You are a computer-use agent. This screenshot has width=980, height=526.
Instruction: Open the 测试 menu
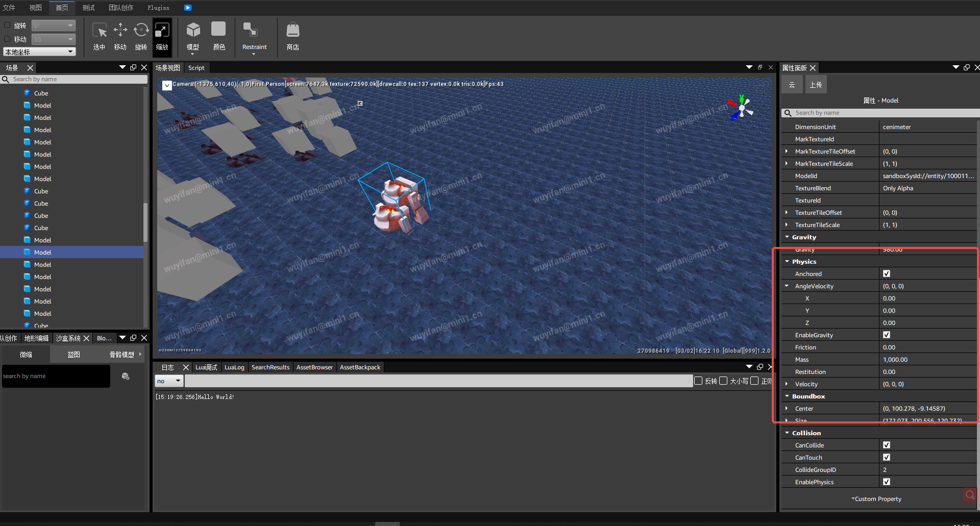(x=89, y=8)
